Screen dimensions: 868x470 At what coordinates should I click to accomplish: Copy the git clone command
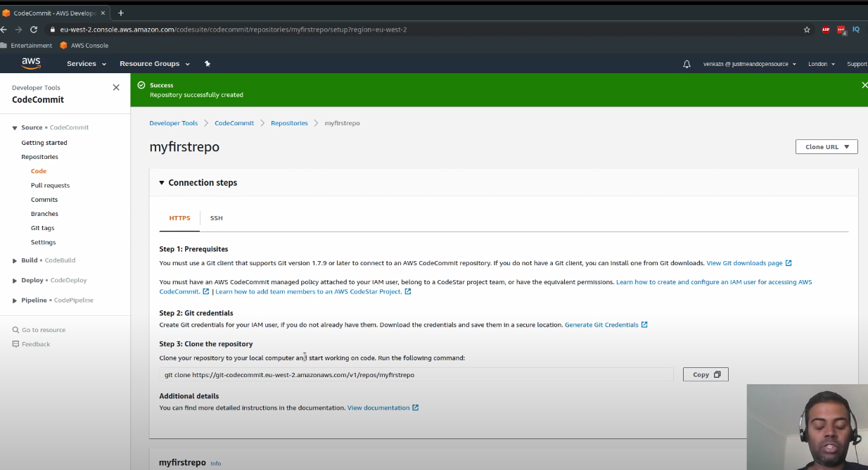(706, 375)
